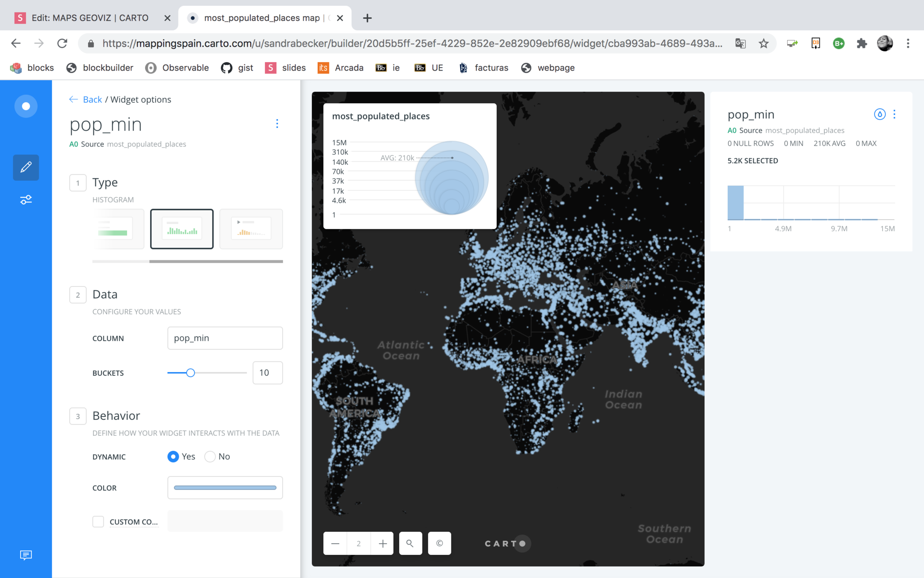Select Yes for Dynamic behavior
This screenshot has height=578, width=924.
tap(173, 457)
